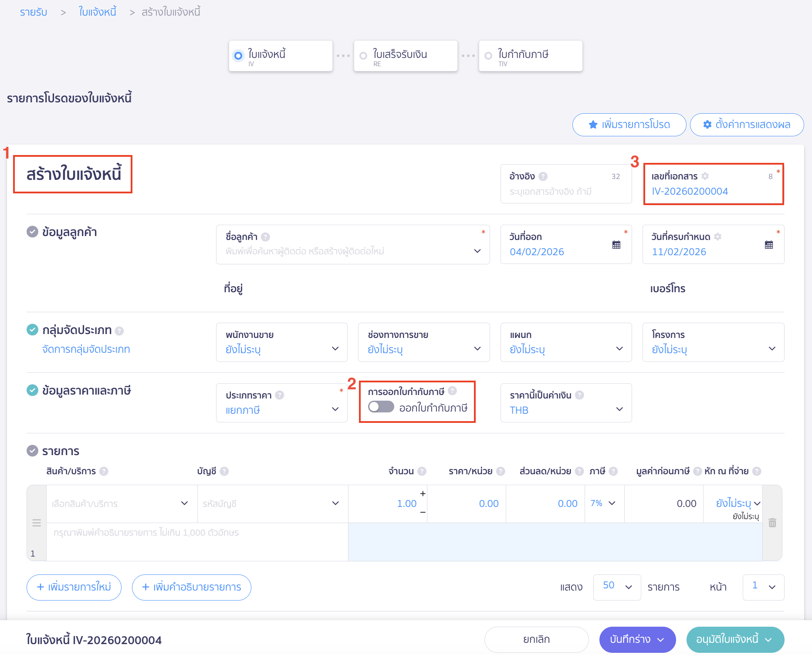Click the help icon next to ประเภทราคา

(x=280, y=395)
